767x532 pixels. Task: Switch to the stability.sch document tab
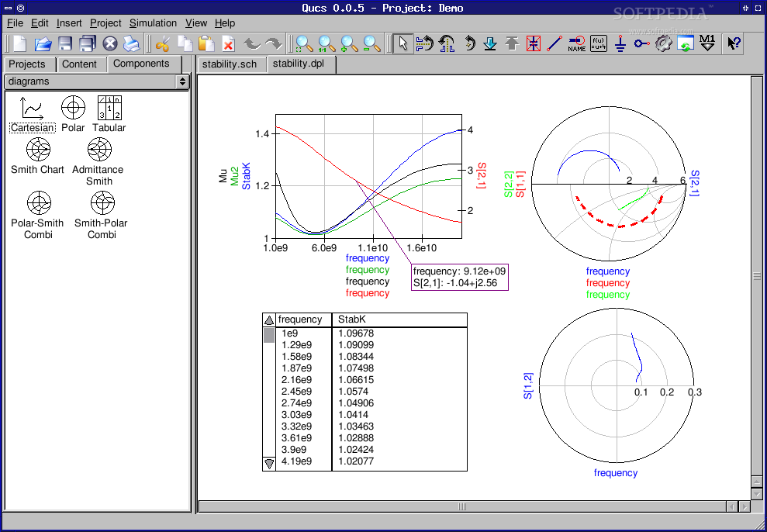tap(231, 64)
